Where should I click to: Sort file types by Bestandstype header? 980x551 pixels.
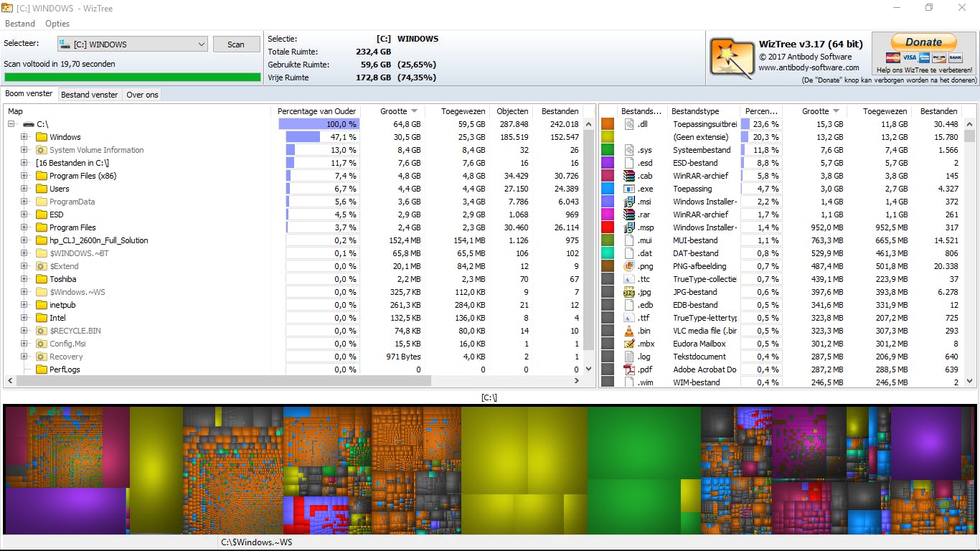point(703,111)
